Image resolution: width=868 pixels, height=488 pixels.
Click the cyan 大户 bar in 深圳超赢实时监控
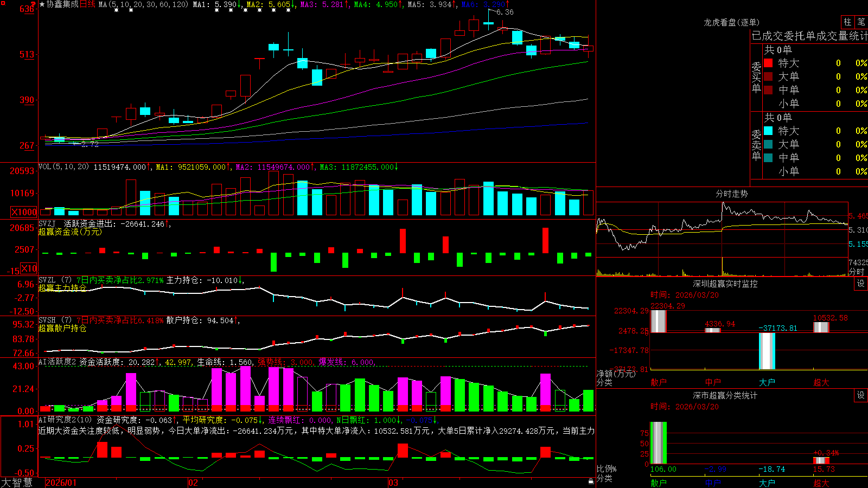click(767, 351)
